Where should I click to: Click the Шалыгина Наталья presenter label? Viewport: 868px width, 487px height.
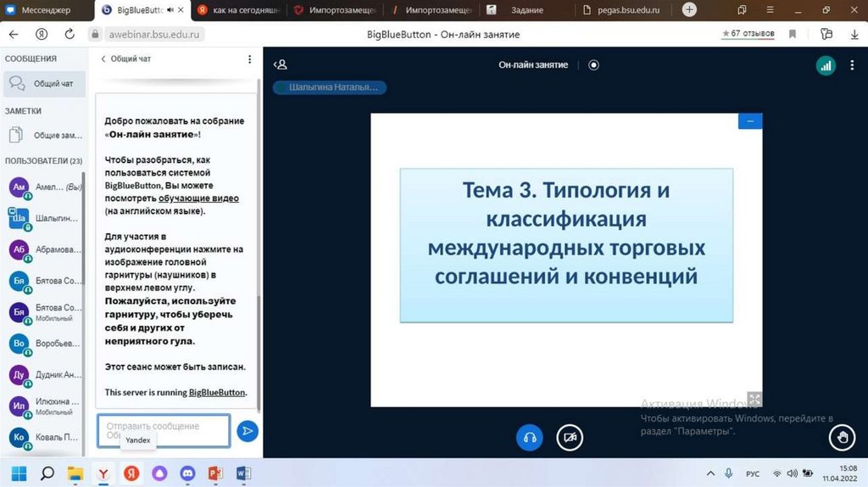330,87
